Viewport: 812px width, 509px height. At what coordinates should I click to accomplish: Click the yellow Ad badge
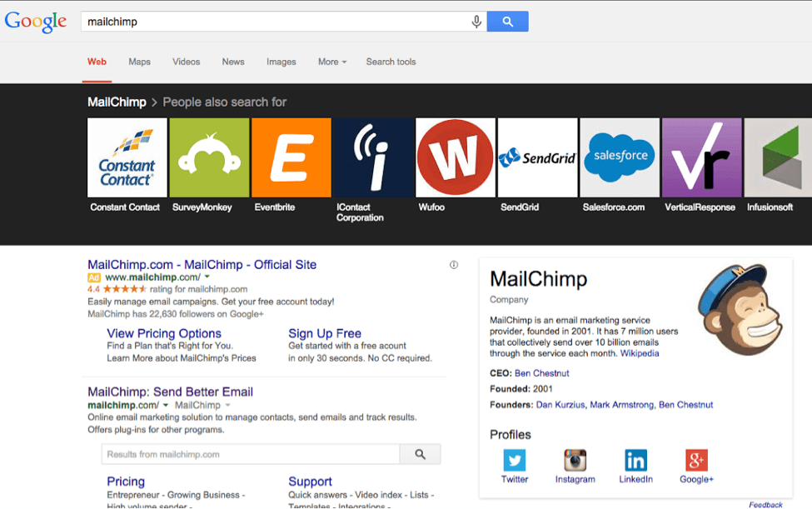pyautogui.click(x=94, y=277)
